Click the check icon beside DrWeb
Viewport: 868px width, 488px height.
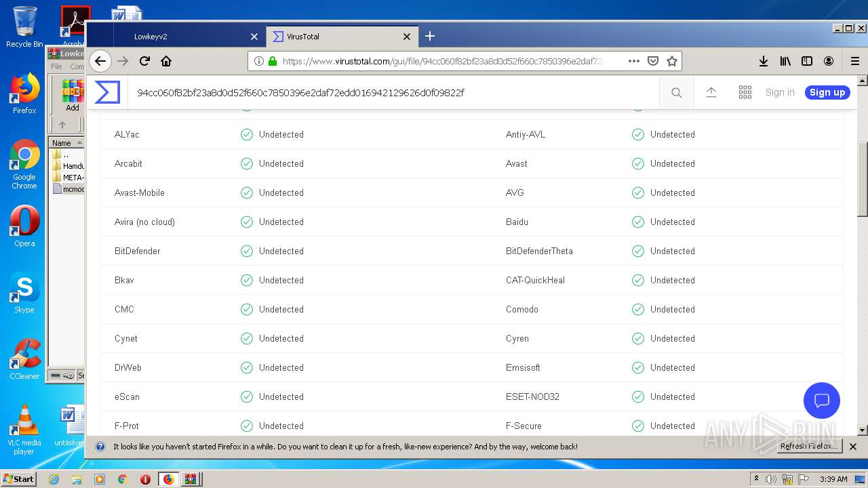click(247, 367)
